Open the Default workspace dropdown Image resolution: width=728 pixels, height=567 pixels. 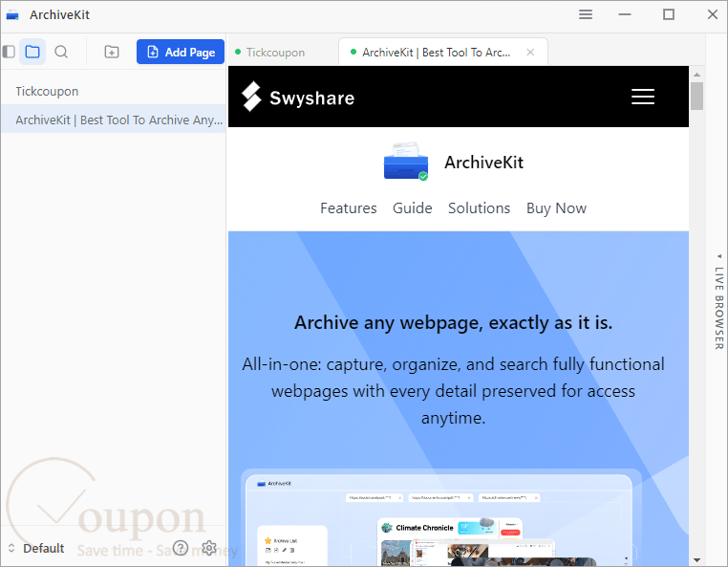35,549
